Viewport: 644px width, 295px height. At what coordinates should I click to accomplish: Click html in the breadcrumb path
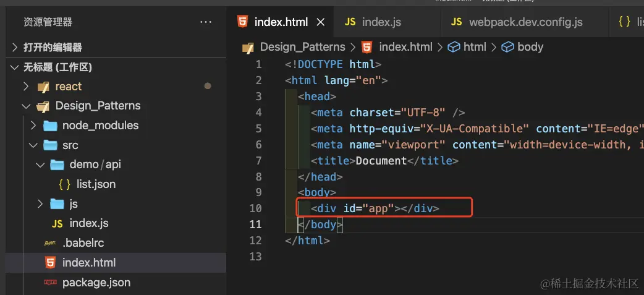tap(475, 47)
